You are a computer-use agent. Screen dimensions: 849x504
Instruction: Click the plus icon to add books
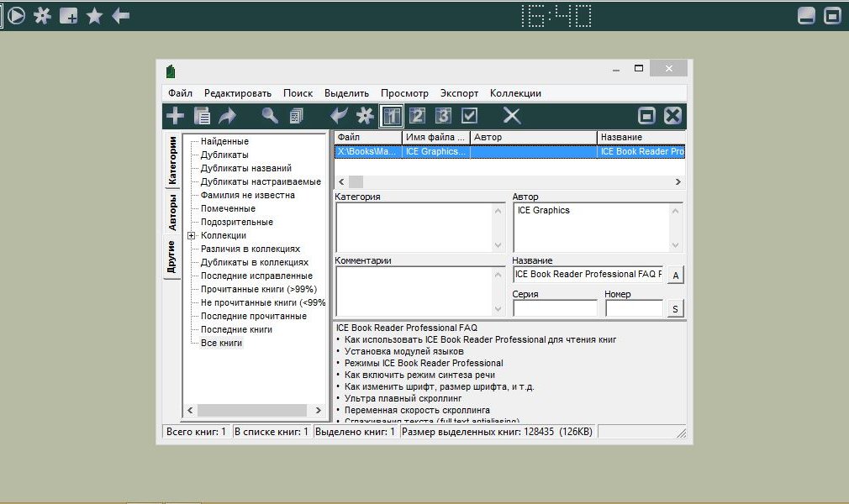(175, 115)
